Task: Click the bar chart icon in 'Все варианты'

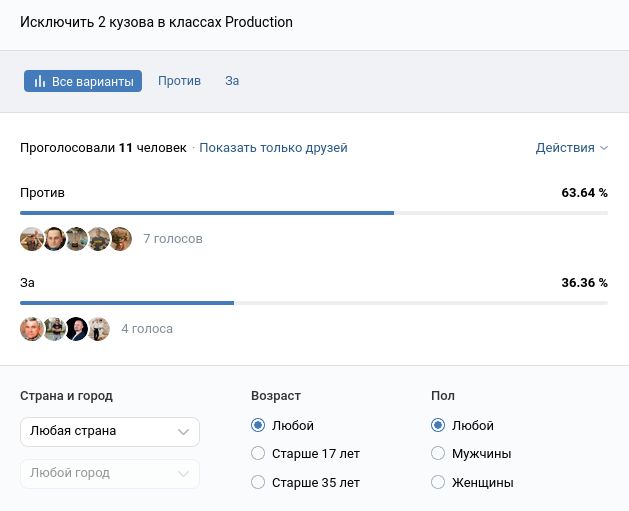Action: click(x=40, y=81)
